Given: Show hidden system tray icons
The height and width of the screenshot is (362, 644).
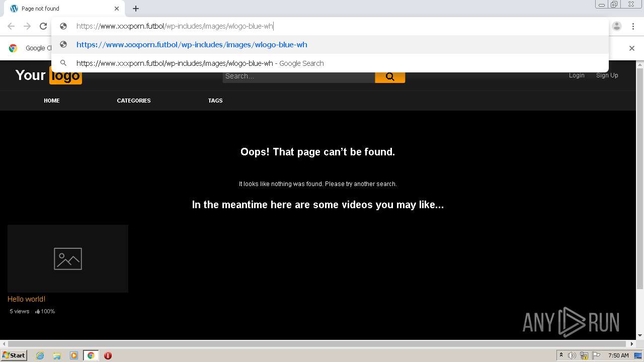Looking at the screenshot, I should click(x=561, y=355).
